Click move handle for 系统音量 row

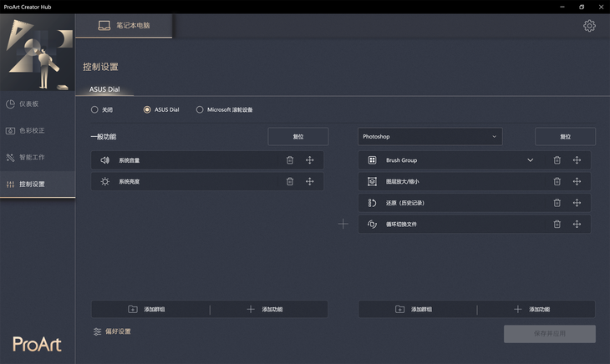tap(309, 159)
